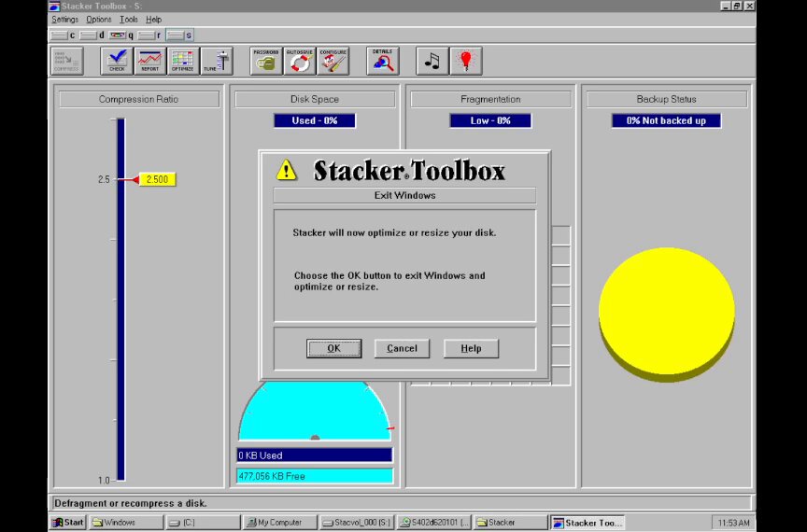Open the Settings menu
Screen dimensions: 807x532
point(64,20)
